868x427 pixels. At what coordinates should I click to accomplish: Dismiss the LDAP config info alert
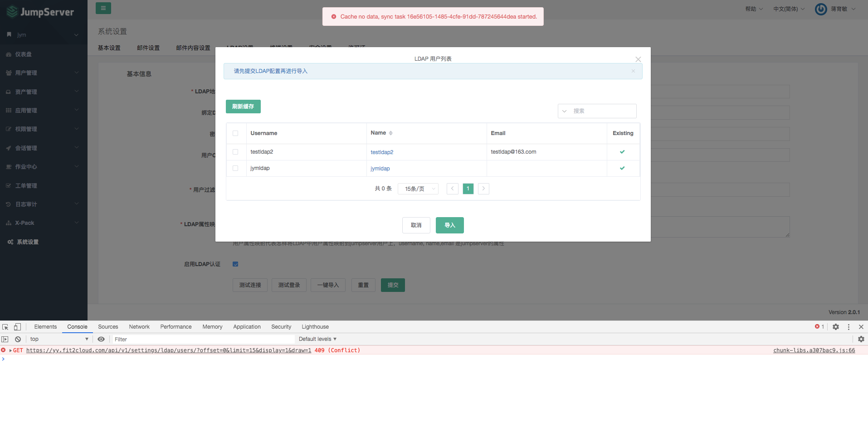pos(633,71)
